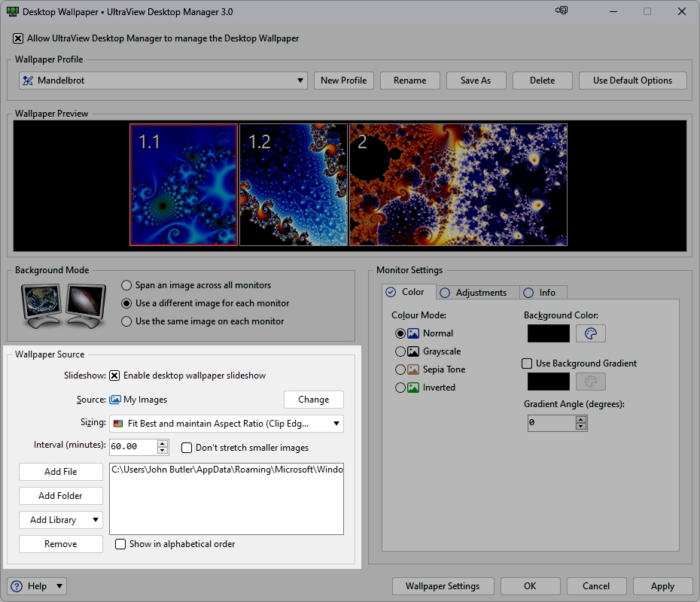Select monitor 2 wallpaper preview thumbnail
The height and width of the screenshot is (602, 700).
(458, 184)
